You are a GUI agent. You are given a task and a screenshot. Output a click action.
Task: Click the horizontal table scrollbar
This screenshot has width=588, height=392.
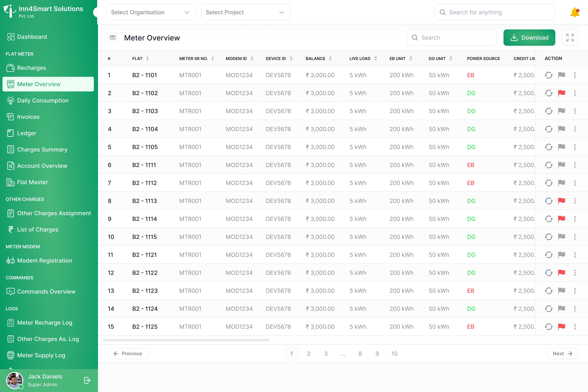[x=186, y=340]
